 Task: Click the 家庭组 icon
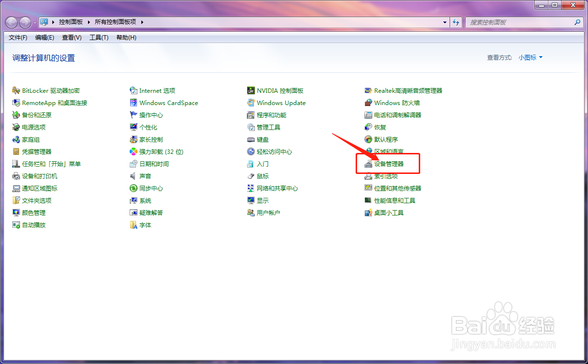tap(16, 139)
